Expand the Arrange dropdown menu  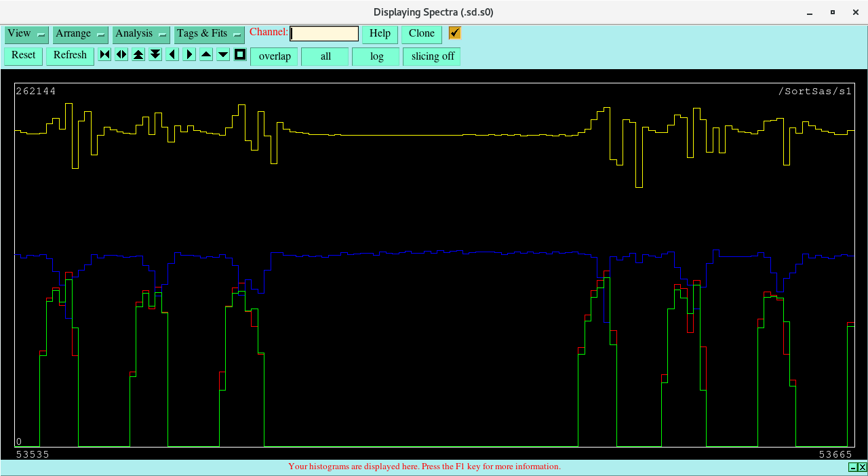80,34
